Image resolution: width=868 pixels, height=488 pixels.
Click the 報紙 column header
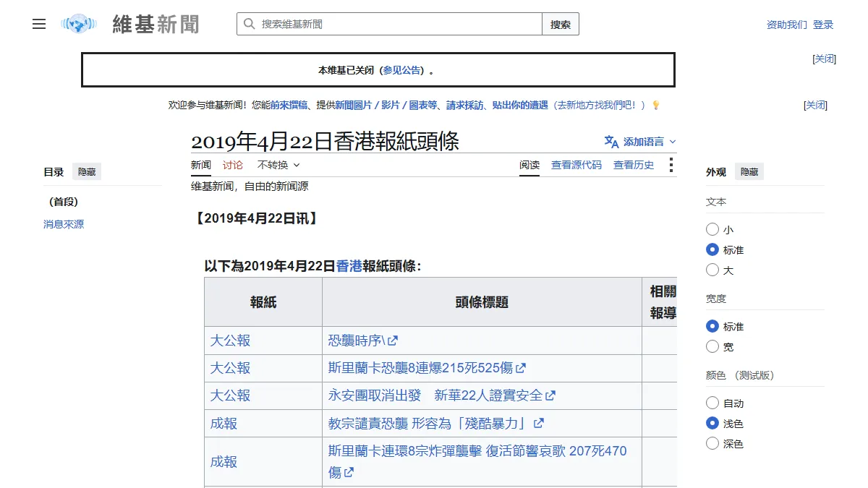click(263, 302)
